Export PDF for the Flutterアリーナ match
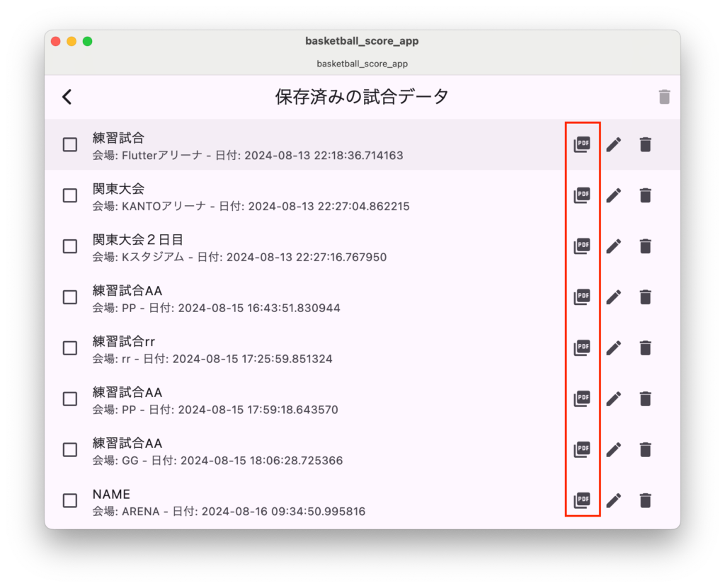 [x=582, y=144]
